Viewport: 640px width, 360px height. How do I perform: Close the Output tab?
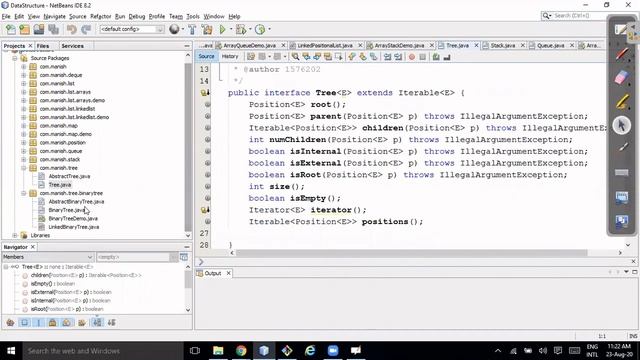pyautogui.click(x=229, y=273)
